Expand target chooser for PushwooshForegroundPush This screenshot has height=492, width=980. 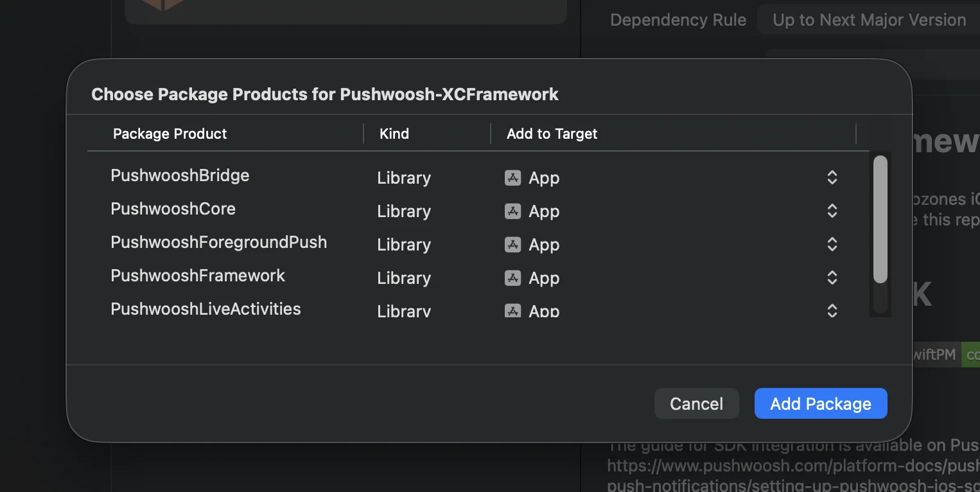point(832,245)
